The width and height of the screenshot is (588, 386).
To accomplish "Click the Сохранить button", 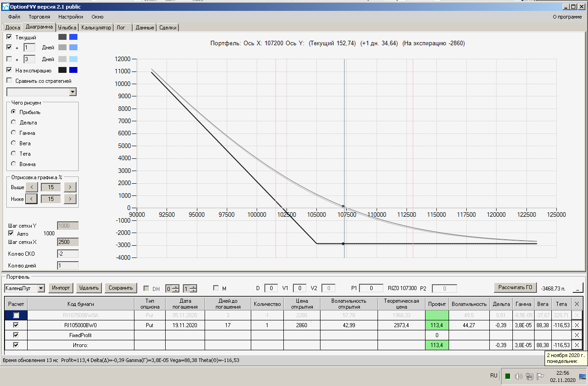I will coord(120,288).
